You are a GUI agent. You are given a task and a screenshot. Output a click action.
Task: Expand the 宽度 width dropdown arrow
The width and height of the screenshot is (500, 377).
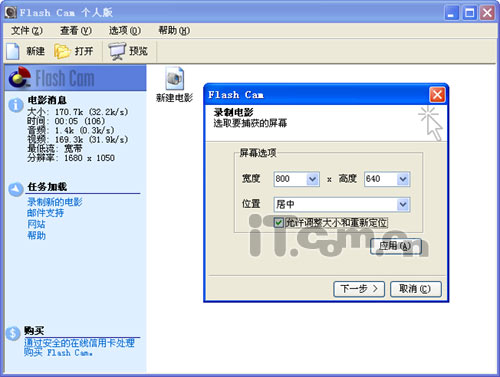[x=312, y=179]
